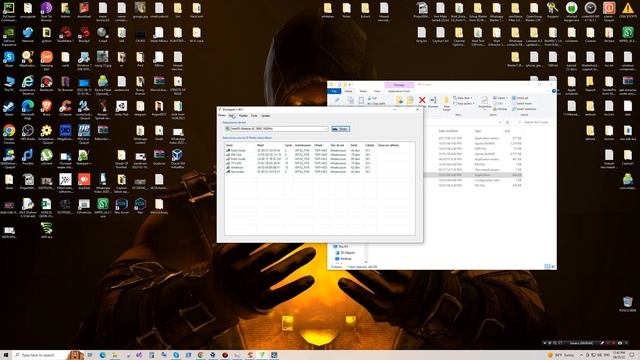
Task: Select the Redes tab in Dumpper
Action: point(222,116)
